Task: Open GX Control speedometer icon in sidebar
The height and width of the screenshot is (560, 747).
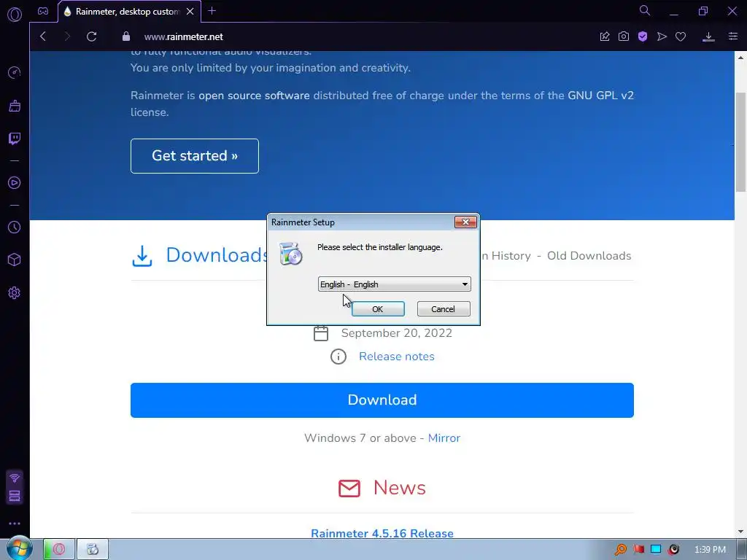Action: click(x=15, y=72)
